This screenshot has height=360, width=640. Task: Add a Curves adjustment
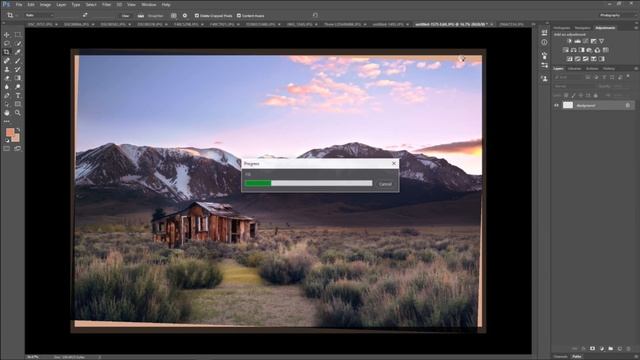(x=585, y=41)
